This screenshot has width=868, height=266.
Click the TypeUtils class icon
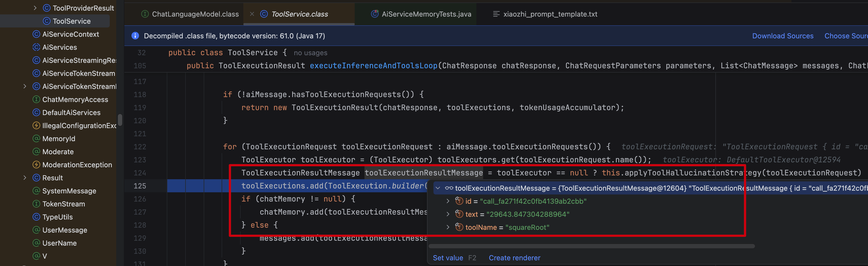tap(36, 217)
